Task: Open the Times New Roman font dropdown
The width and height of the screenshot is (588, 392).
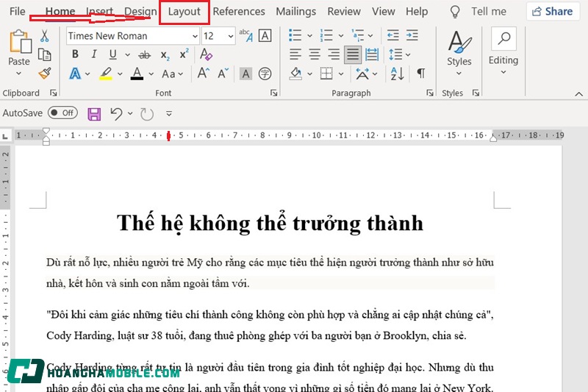Action: tap(194, 36)
